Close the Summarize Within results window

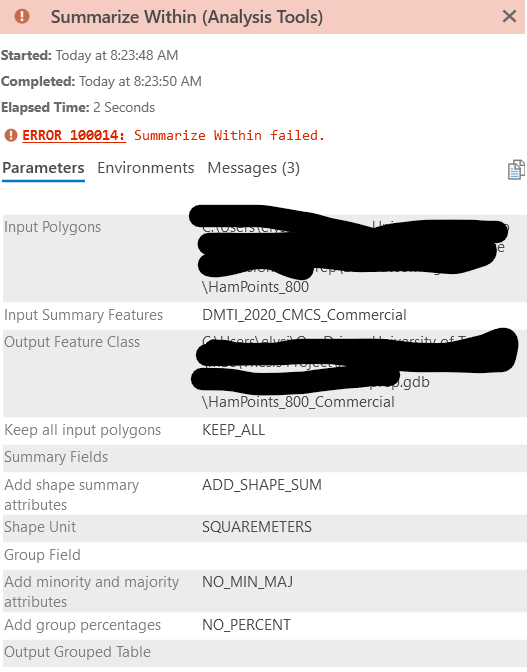click(509, 16)
